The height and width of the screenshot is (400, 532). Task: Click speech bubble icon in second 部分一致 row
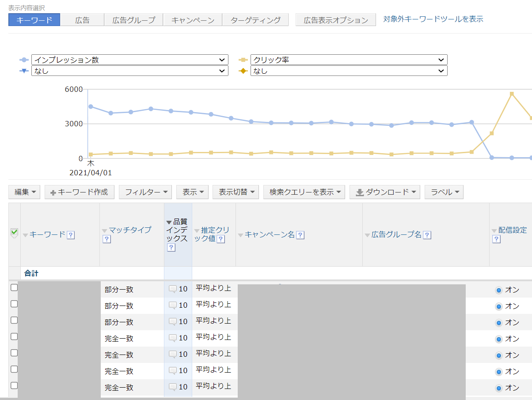173,306
